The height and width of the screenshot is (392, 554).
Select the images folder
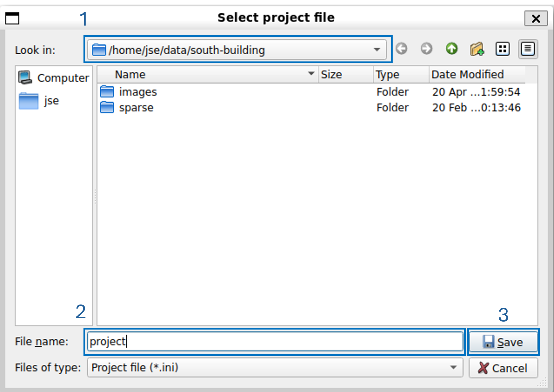(x=138, y=92)
